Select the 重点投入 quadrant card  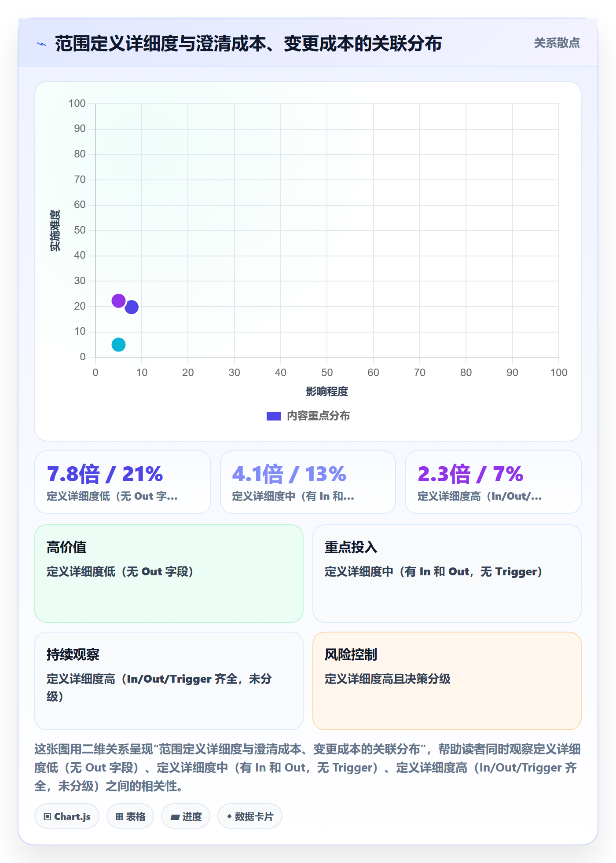click(447, 574)
